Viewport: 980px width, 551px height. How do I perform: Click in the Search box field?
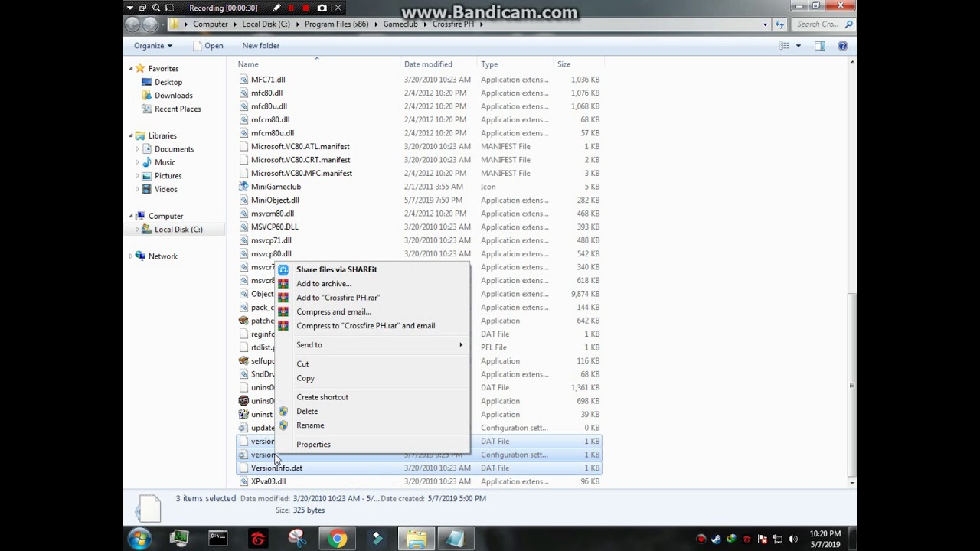[823, 24]
